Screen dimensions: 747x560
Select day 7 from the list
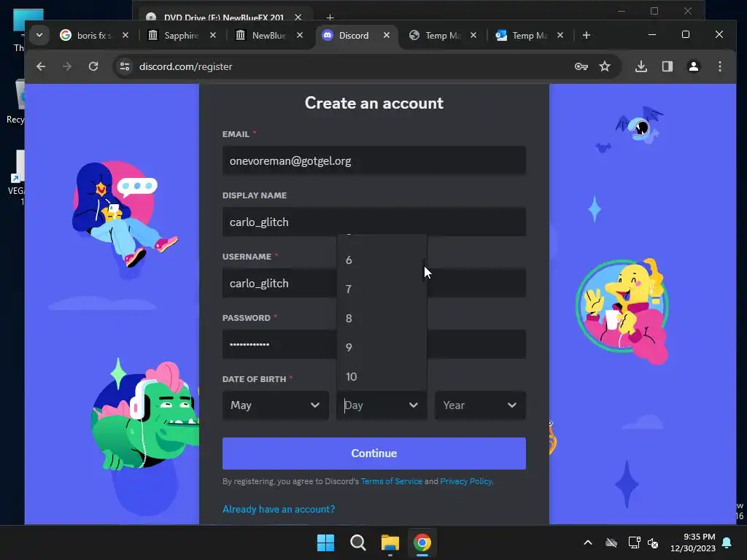point(382,289)
